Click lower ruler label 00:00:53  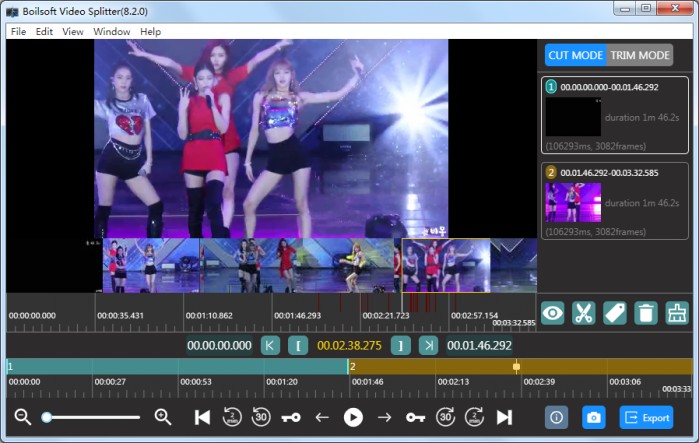[196, 382]
